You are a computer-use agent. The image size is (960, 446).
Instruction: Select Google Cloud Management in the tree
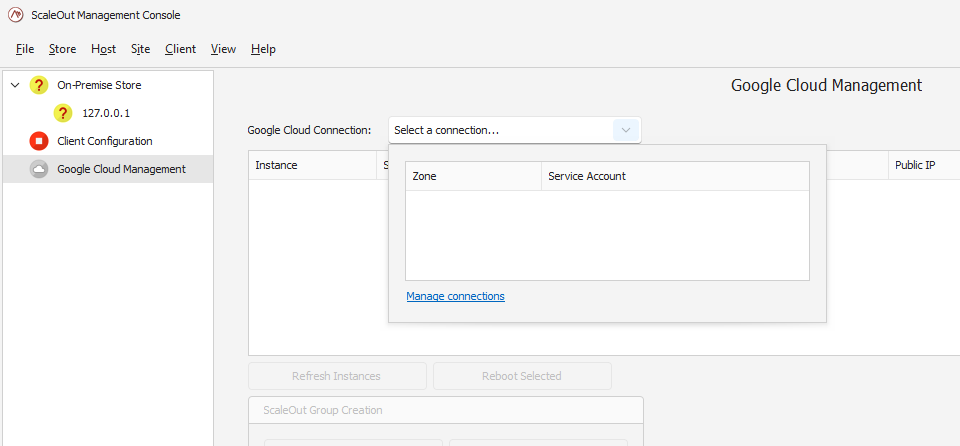point(121,169)
